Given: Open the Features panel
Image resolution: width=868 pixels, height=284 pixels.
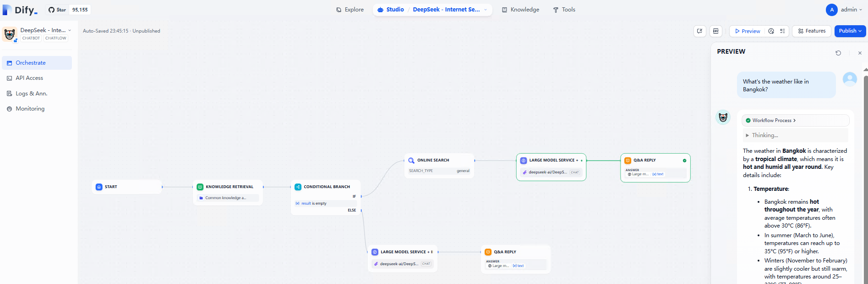Looking at the screenshot, I should point(812,31).
